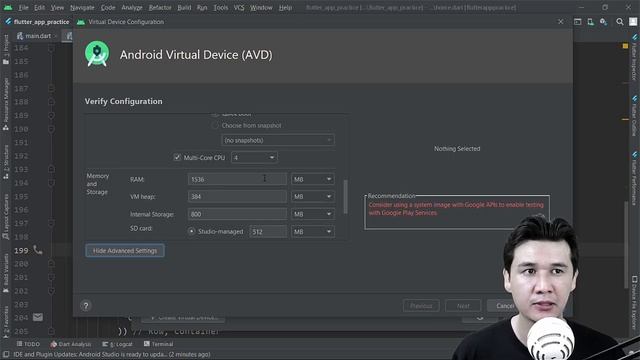Open the Navigate menu
The image size is (640, 360).
pos(82,7)
